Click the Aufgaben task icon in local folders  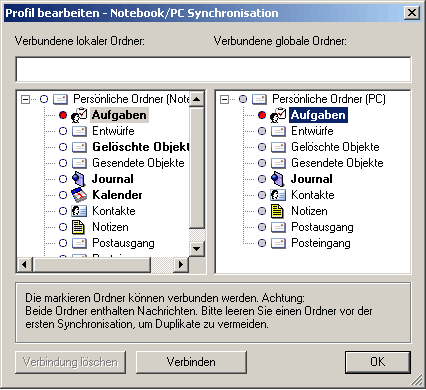pyautogui.click(x=79, y=115)
